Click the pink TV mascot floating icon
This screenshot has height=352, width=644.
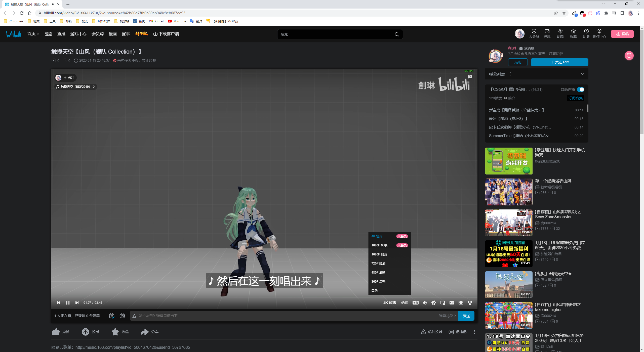629,56
